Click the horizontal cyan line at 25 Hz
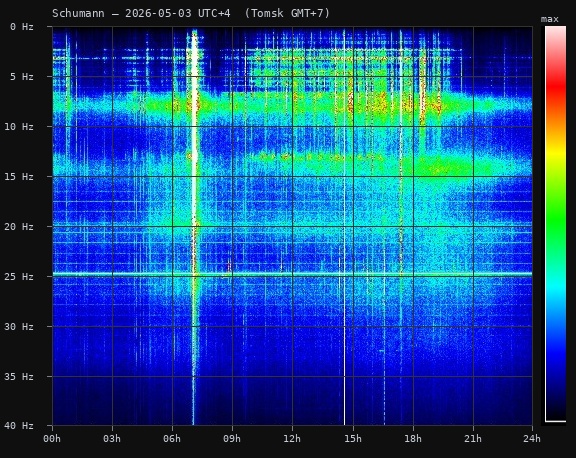 (x=292, y=274)
